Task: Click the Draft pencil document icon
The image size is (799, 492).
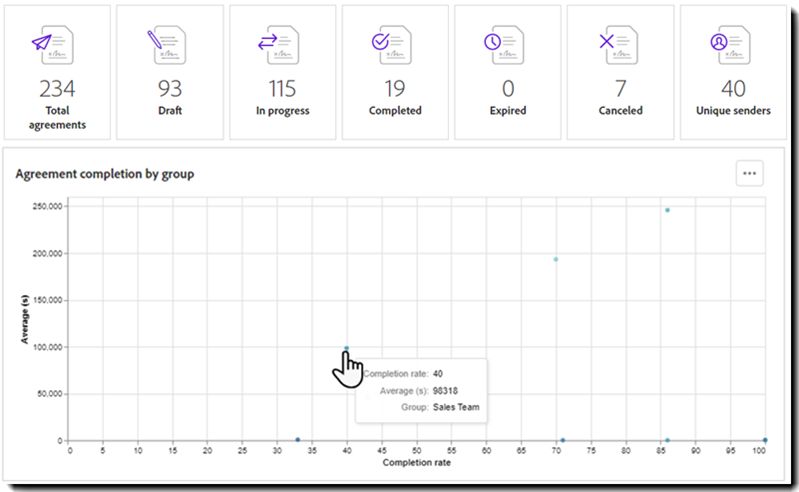Action: click(x=168, y=45)
